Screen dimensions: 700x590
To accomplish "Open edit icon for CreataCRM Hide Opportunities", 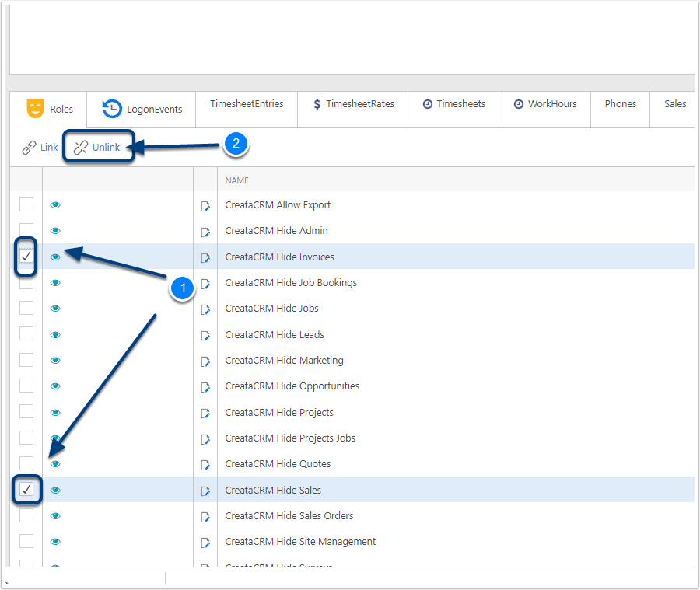I will pyautogui.click(x=205, y=387).
